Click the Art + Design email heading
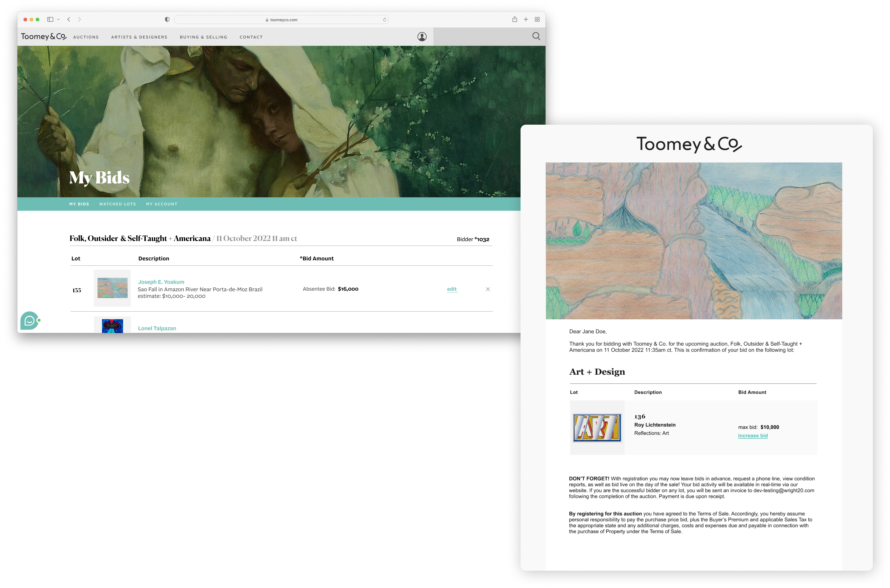 (597, 372)
